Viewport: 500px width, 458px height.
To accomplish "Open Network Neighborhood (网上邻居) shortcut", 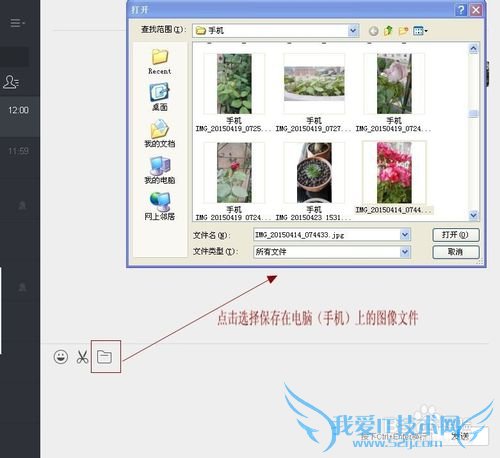I will 160,206.
